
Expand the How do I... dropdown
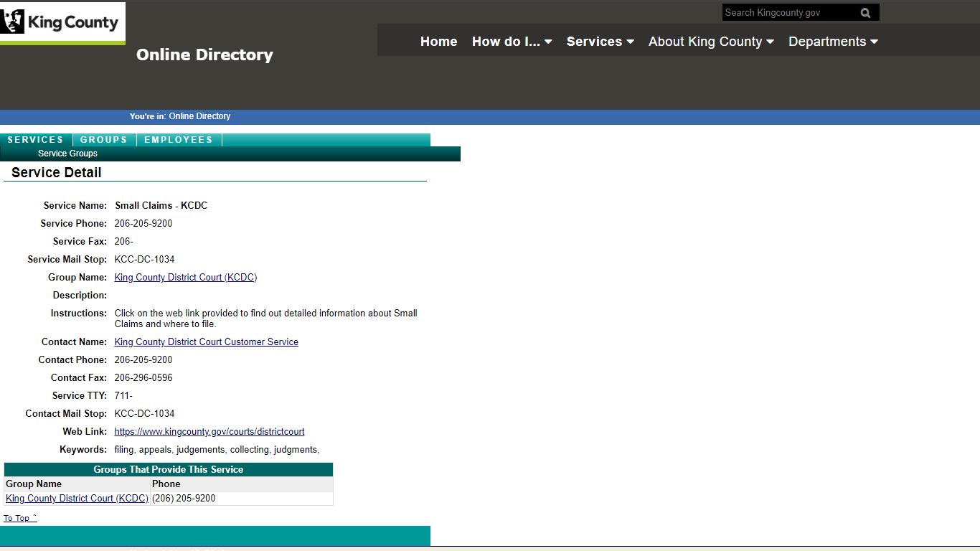tap(512, 42)
